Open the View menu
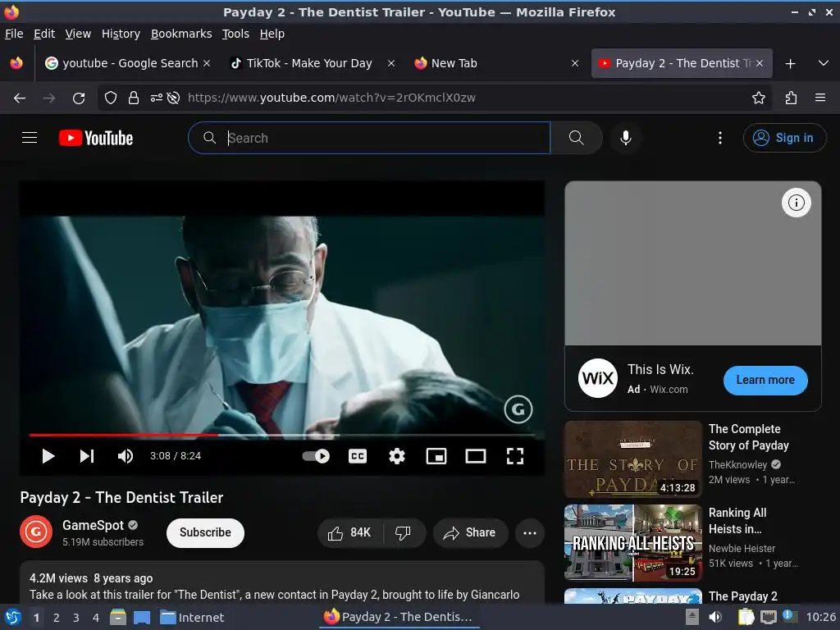Viewport: 840px width, 630px height. pyautogui.click(x=78, y=33)
